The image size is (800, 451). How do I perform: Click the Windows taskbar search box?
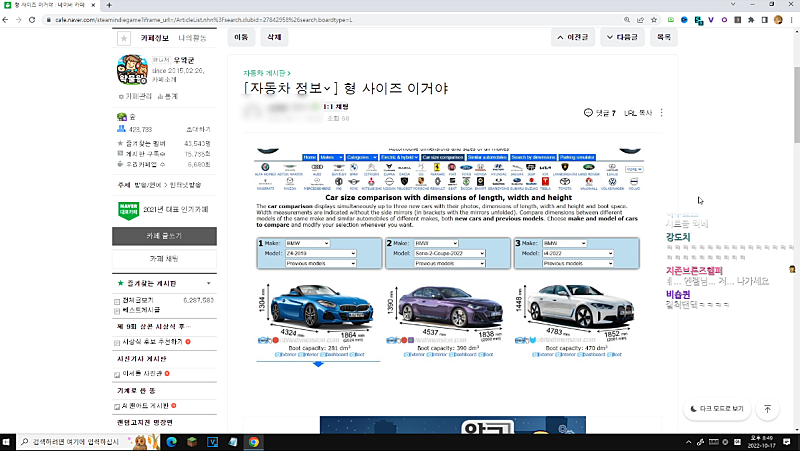(x=80, y=441)
